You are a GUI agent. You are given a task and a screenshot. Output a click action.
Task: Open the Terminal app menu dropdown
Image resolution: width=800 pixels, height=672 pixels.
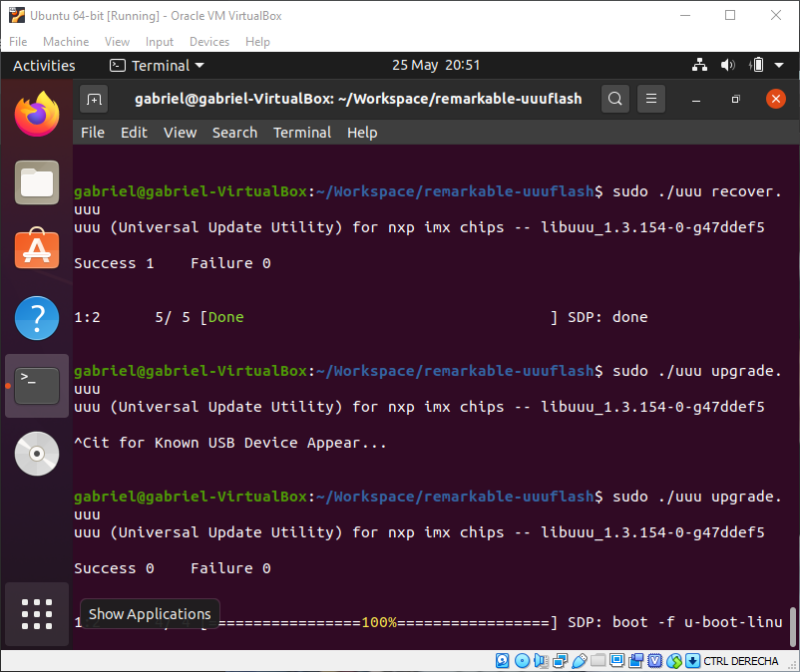(158, 65)
